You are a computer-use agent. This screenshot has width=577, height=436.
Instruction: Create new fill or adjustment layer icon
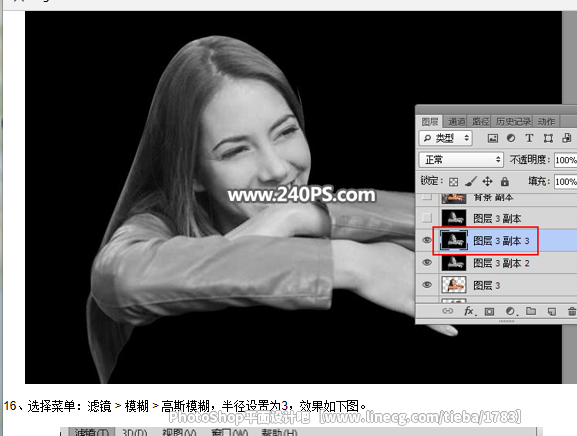[510, 311]
